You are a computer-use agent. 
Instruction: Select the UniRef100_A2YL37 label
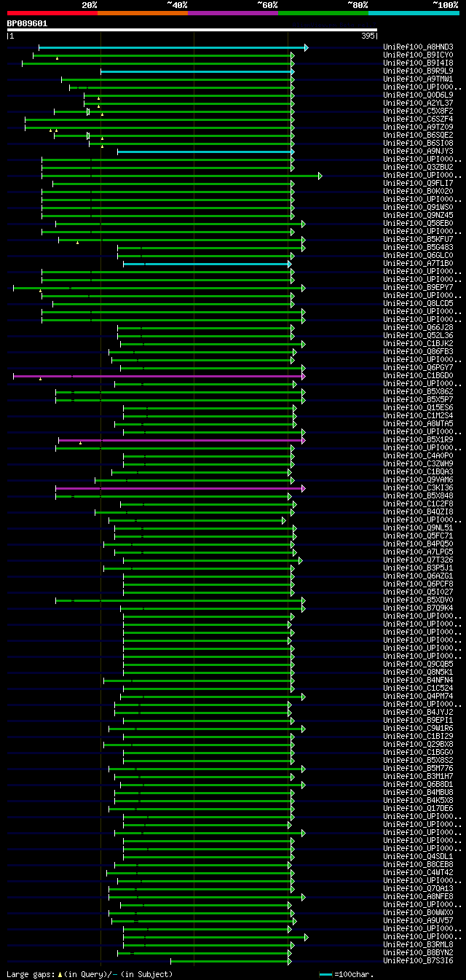[x=418, y=103]
